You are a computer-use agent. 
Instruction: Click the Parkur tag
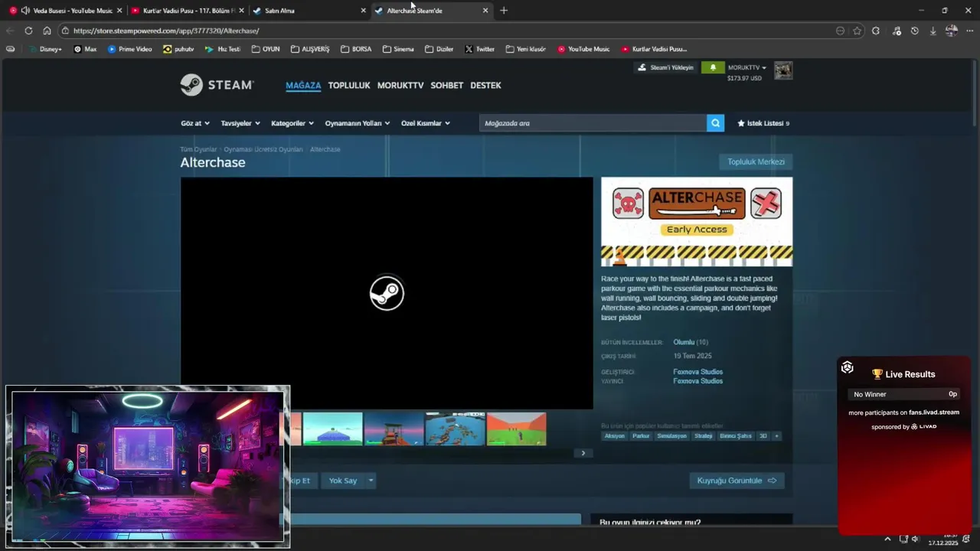point(641,436)
